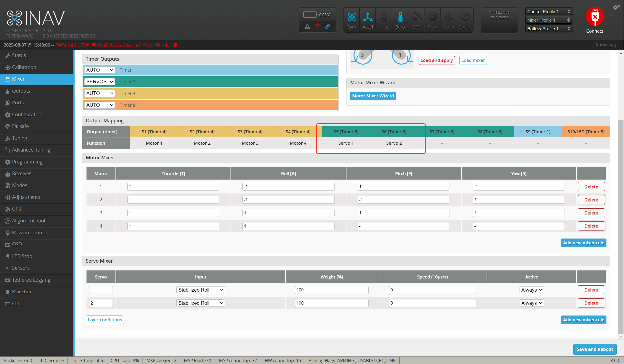
Task: Click Show Log link
Action: click(606, 45)
